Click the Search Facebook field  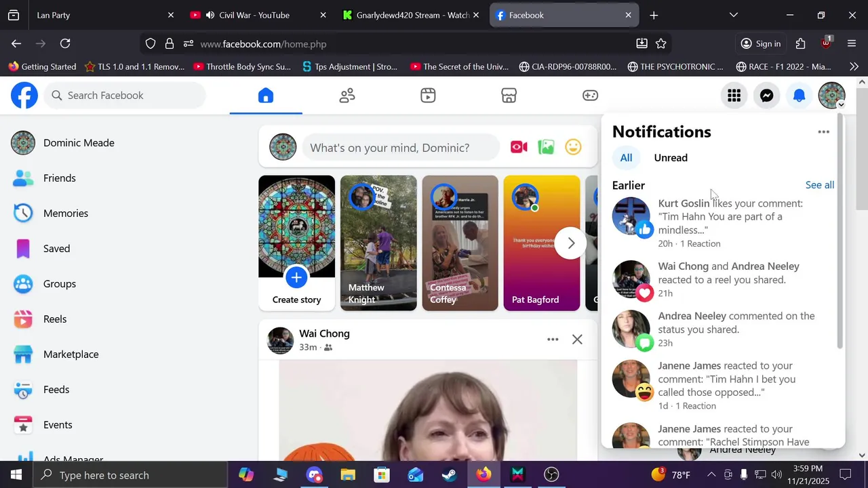[x=125, y=96]
